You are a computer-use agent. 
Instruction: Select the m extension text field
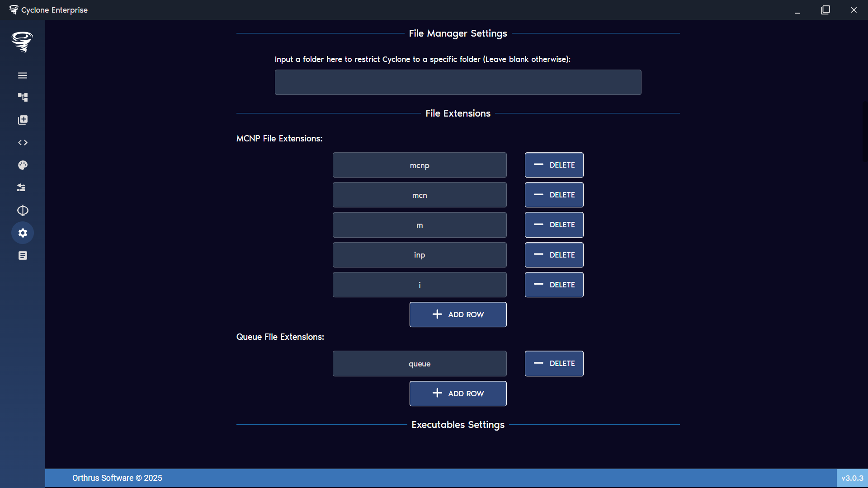[420, 225]
